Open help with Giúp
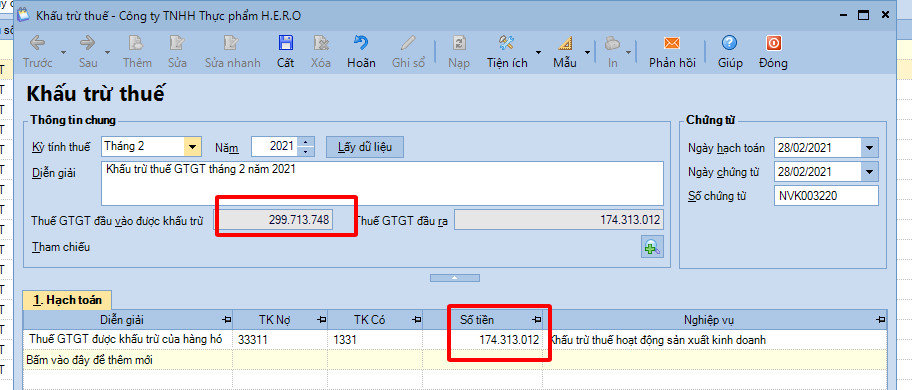The width and height of the screenshot is (912, 390). (730, 51)
